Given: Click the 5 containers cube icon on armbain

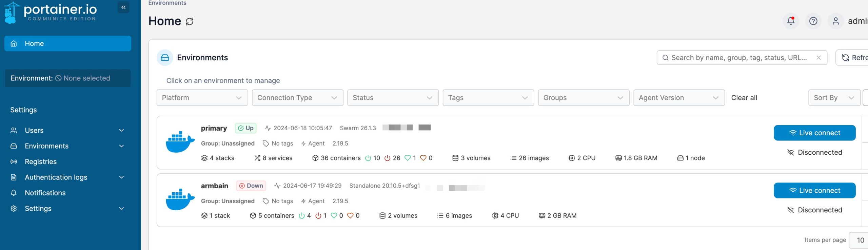Looking at the screenshot, I should (253, 216).
